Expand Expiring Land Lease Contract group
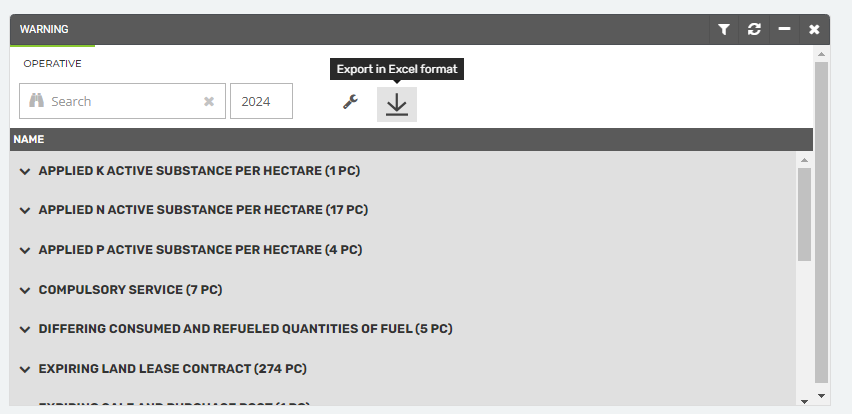This screenshot has height=414, width=852. [x=26, y=369]
